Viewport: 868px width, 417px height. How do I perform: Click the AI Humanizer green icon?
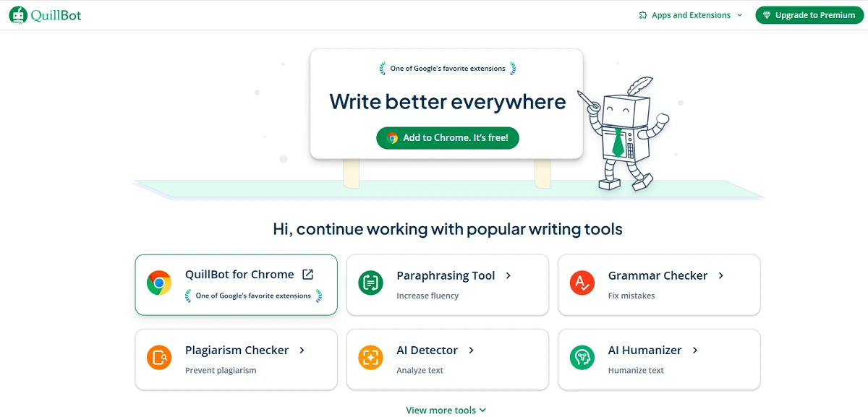582,358
